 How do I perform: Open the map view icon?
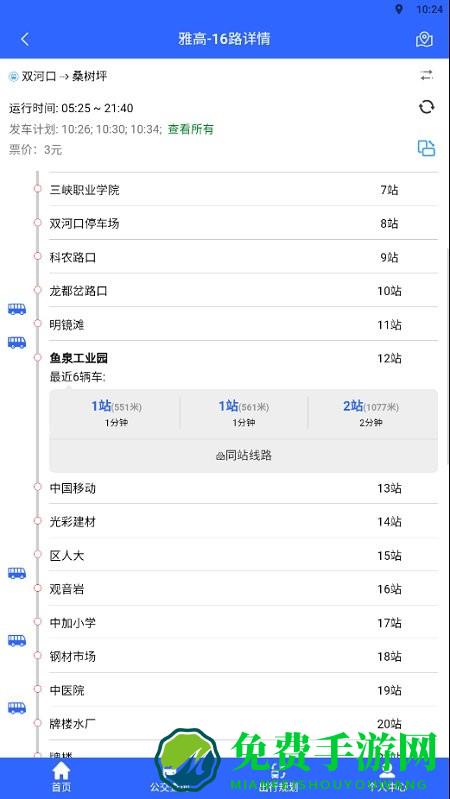[424, 39]
